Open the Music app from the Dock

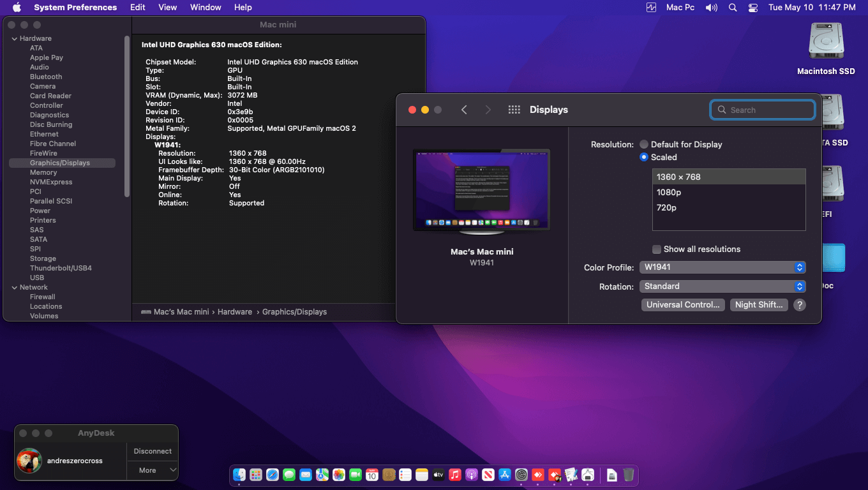tap(455, 475)
